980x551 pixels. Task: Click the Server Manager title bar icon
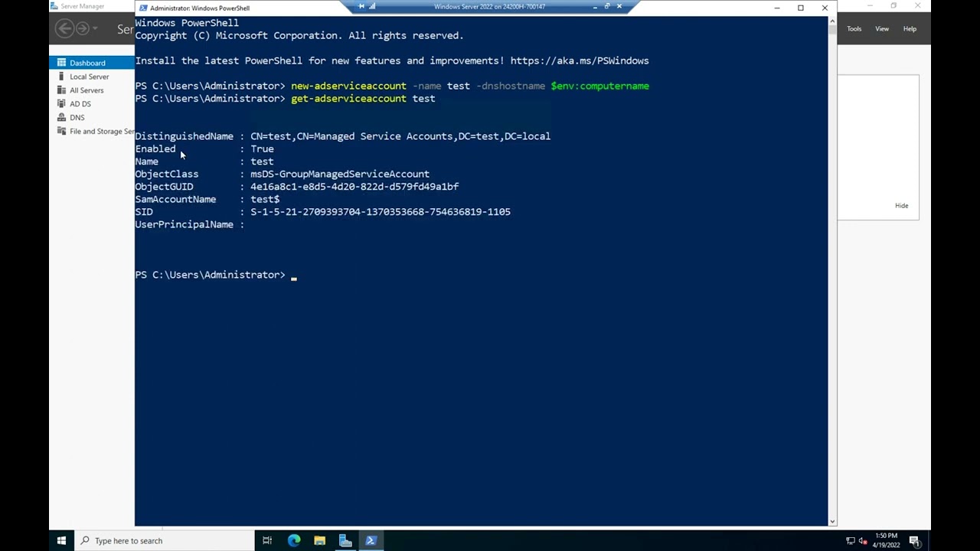tap(54, 6)
